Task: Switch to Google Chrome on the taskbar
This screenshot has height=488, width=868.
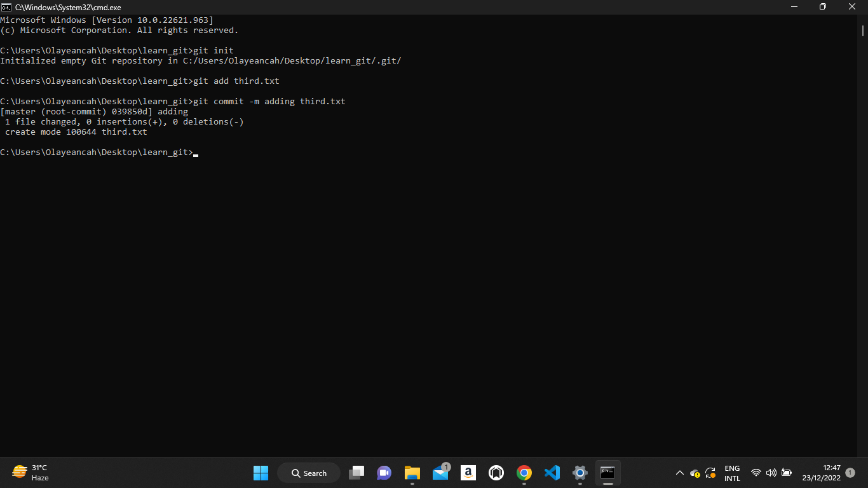Action: point(524,473)
